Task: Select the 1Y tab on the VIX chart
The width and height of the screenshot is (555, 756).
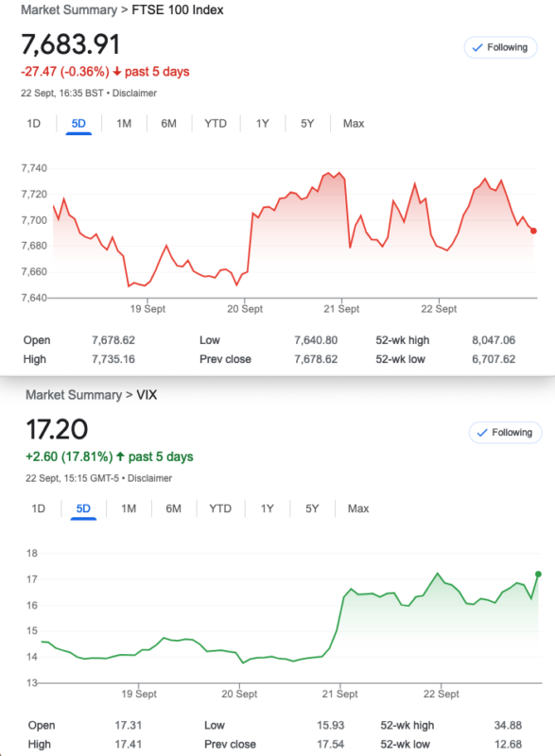Action: point(268,508)
